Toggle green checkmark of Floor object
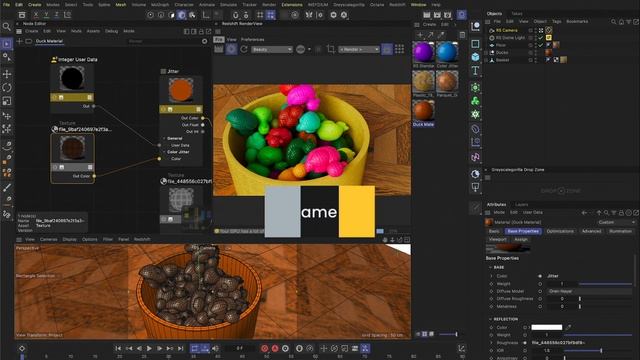The width and height of the screenshot is (640, 360). [541, 45]
